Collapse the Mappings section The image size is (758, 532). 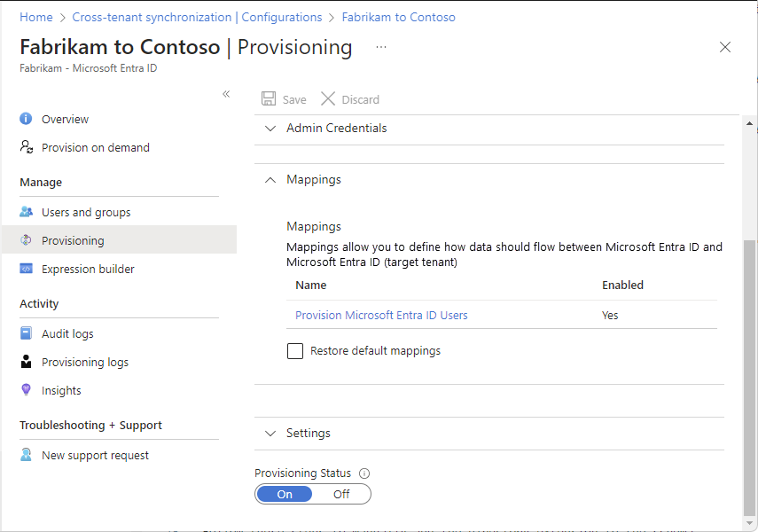pyautogui.click(x=270, y=179)
